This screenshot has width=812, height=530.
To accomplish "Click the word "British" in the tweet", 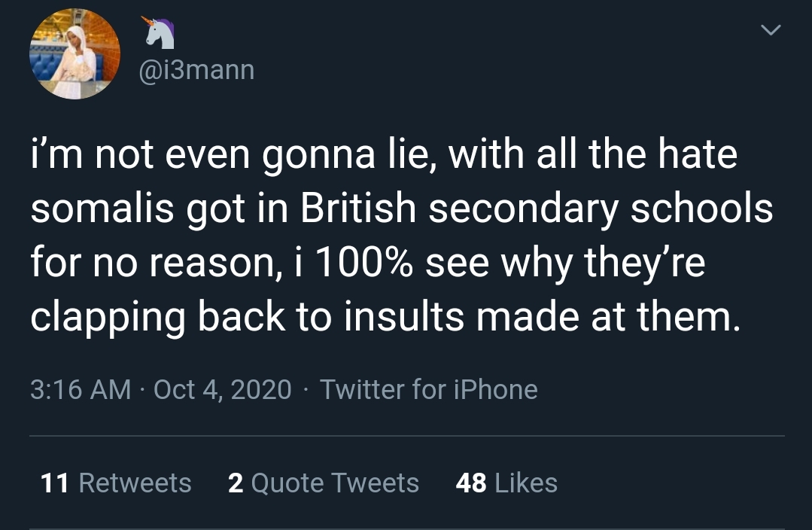I will (x=359, y=209).
